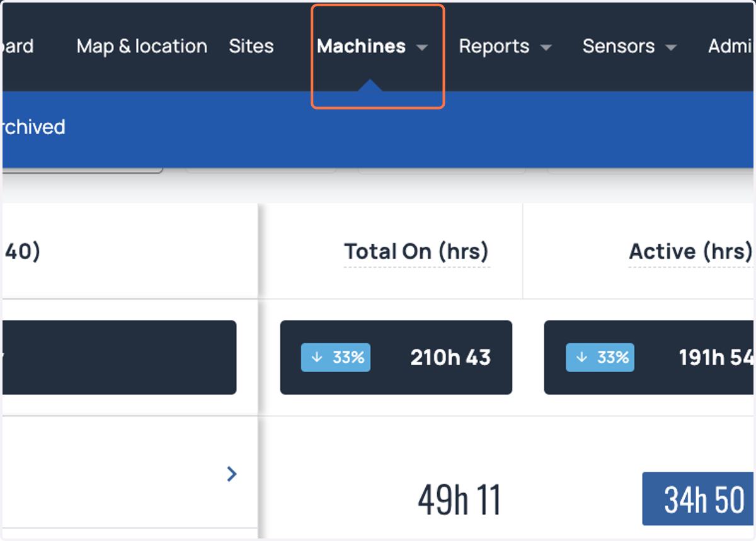Open the Reports menu
The width and height of the screenshot is (756, 541).
pyautogui.click(x=494, y=47)
